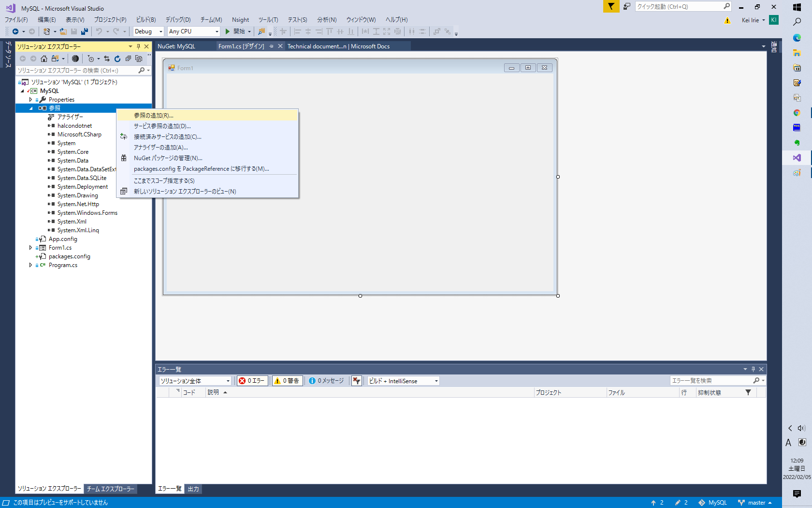Switch to the 出力 output tab
Image resolution: width=812 pixels, height=508 pixels.
point(193,489)
